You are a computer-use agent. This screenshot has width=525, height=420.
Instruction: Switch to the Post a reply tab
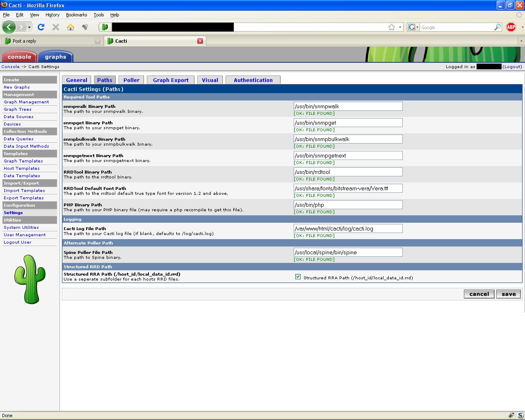tap(52, 41)
